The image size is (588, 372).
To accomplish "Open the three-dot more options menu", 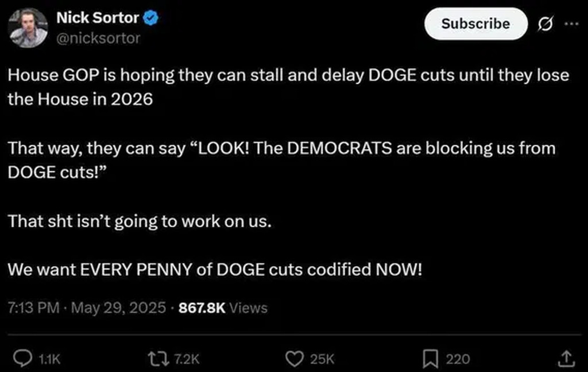I will 572,25.
